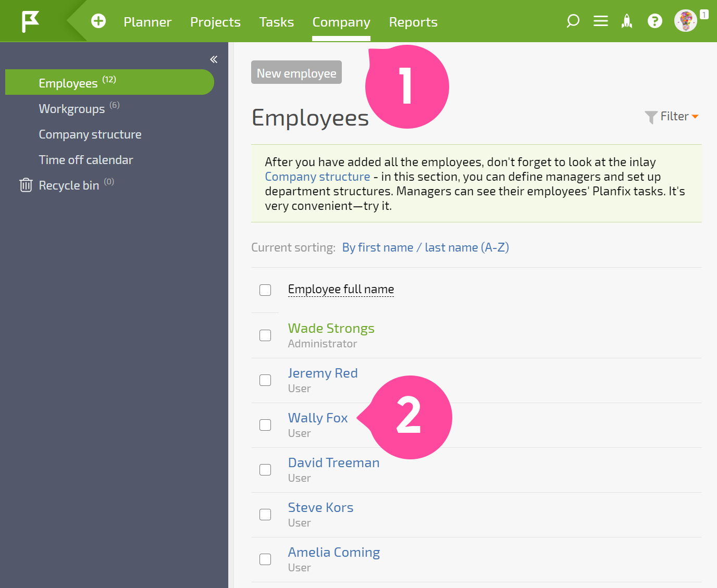Open Wade Strongs employee profile
Screen dimensions: 717x588
[x=331, y=328]
